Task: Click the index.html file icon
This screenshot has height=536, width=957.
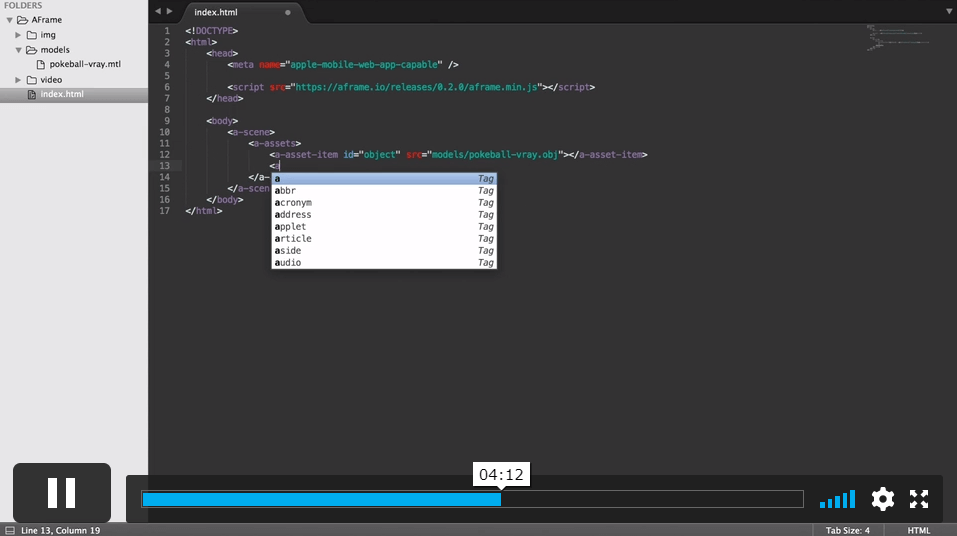Action: coord(32,95)
